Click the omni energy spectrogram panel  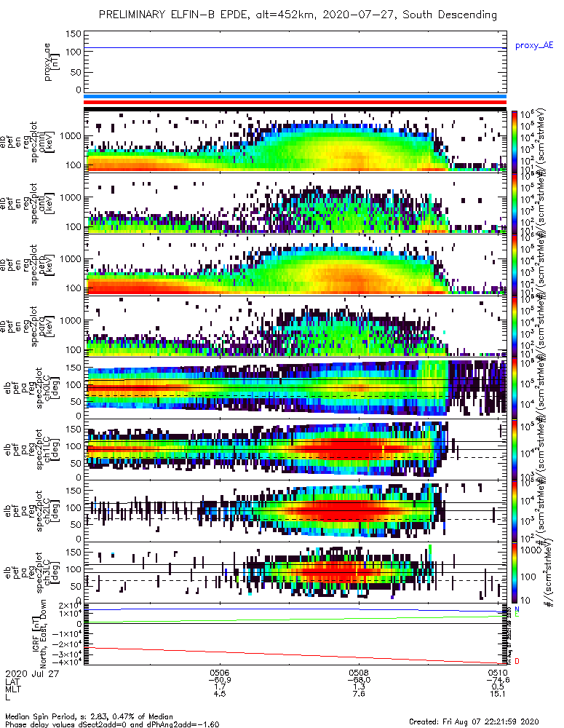295,142
